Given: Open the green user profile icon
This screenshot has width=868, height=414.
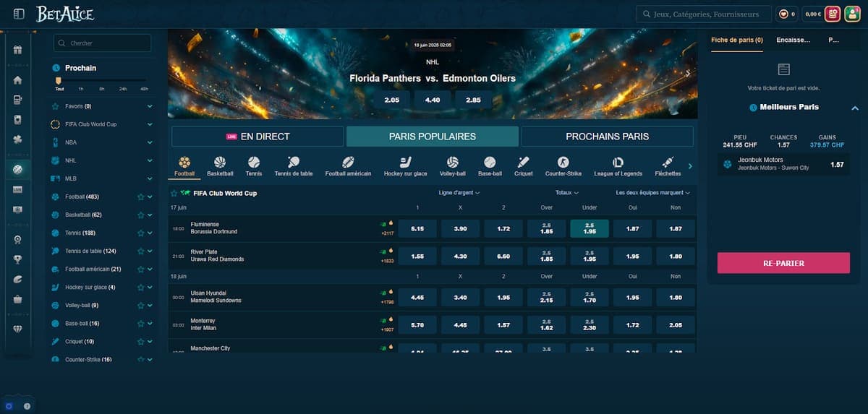Looking at the screenshot, I should (x=851, y=14).
